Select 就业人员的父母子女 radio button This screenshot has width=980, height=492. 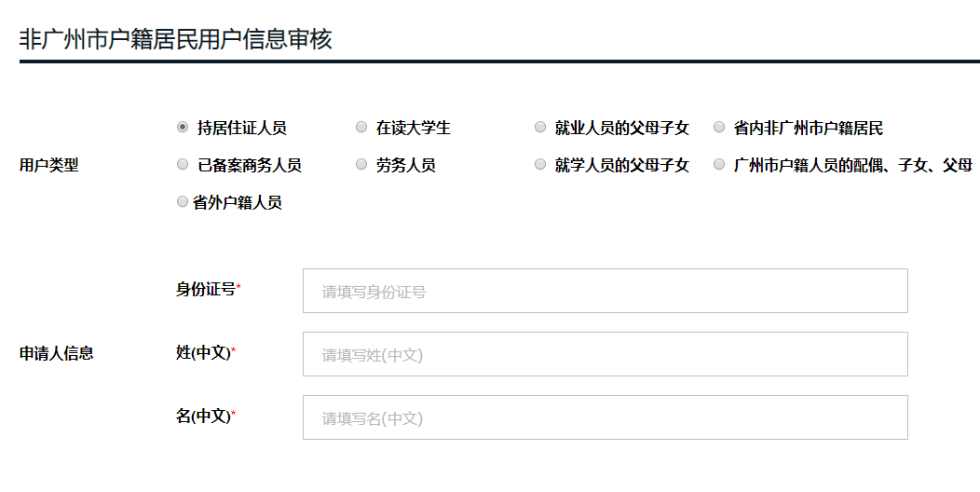tap(540, 127)
